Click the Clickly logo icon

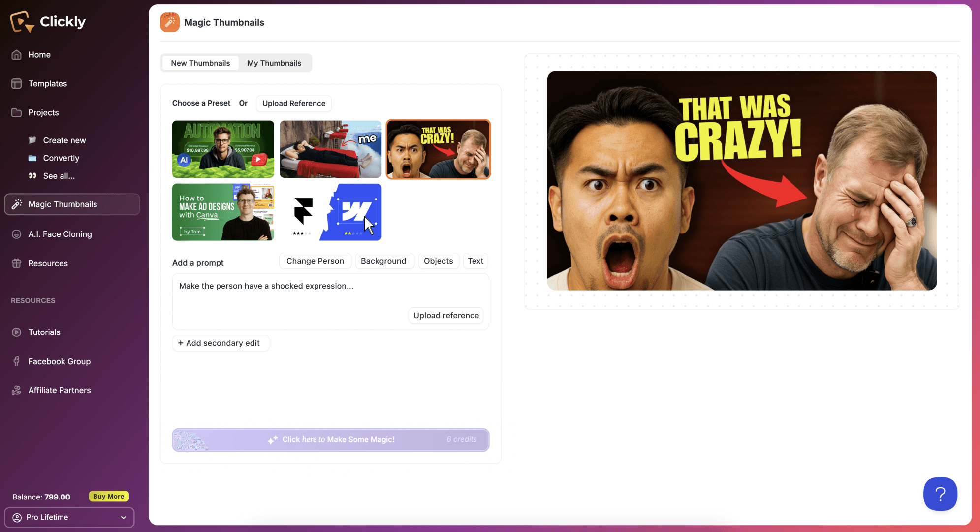click(x=22, y=22)
